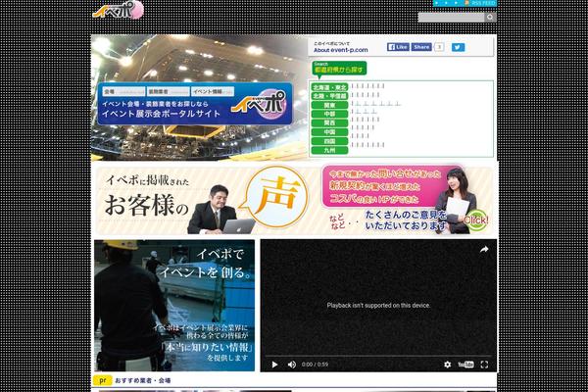
Task: Click the 都道府県から探す search label
Action: pos(339,69)
